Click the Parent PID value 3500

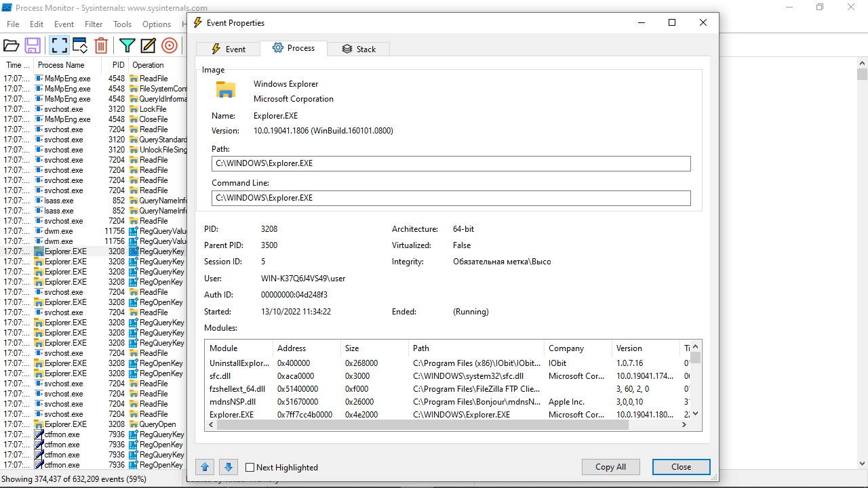269,245
